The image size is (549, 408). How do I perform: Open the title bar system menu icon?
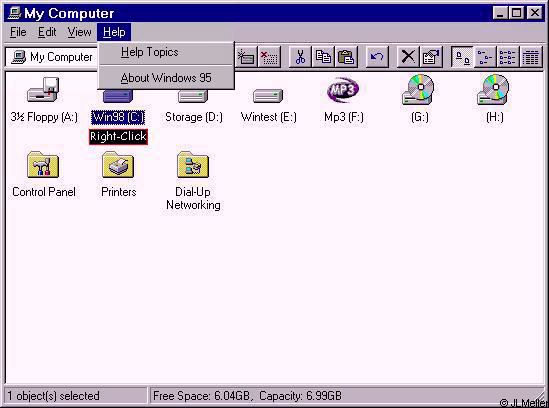click(14, 13)
